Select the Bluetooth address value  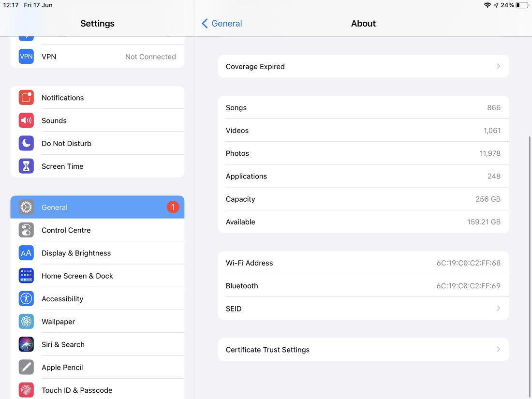click(468, 286)
